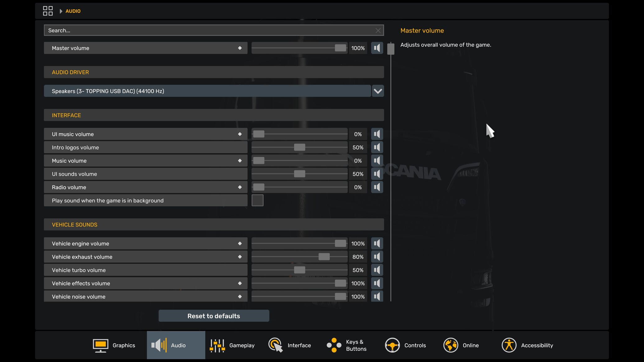Mute Master volume with speaker icon
The width and height of the screenshot is (644, 362).
377,48
